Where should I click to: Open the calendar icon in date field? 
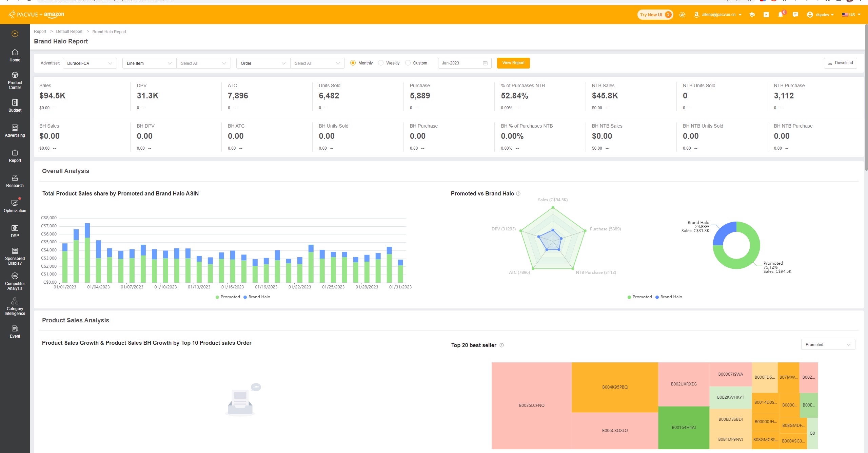(x=485, y=63)
